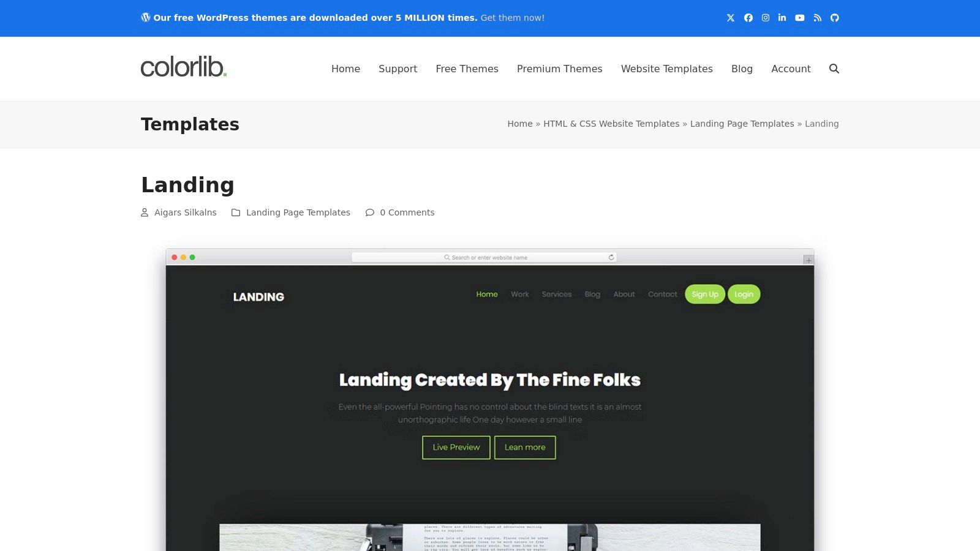Click the 'Get them now!' link
The width and height of the screenshot is (980, 551).
(x=512, y=18)
